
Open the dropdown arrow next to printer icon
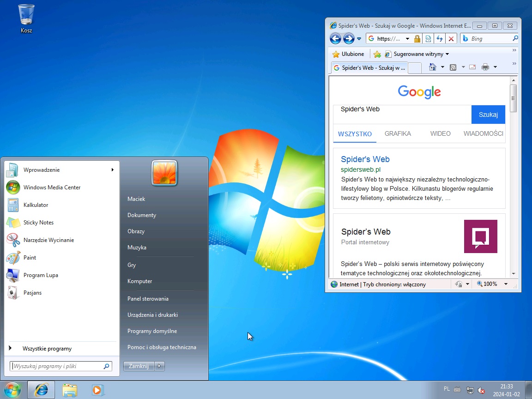coord(495,67)
